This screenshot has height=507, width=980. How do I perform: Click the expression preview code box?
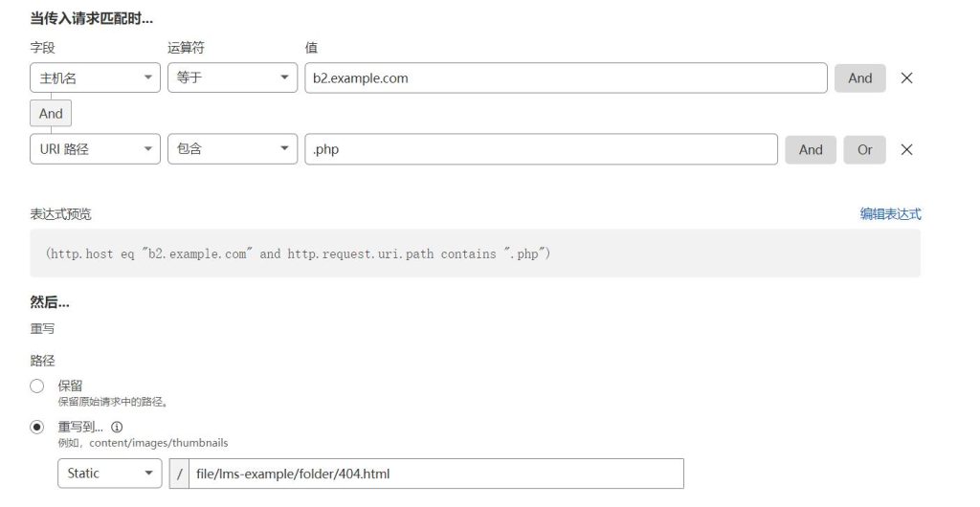click(x=475, y=253)
